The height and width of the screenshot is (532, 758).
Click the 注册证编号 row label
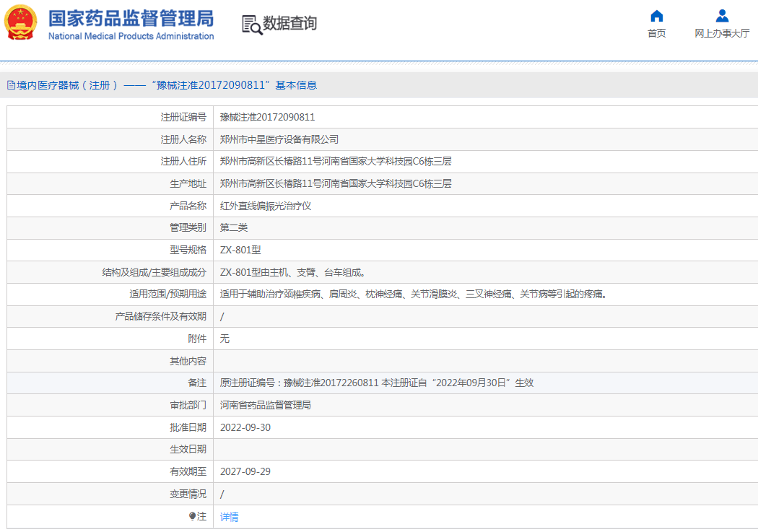pyautogui.click(x=183, y=118)
